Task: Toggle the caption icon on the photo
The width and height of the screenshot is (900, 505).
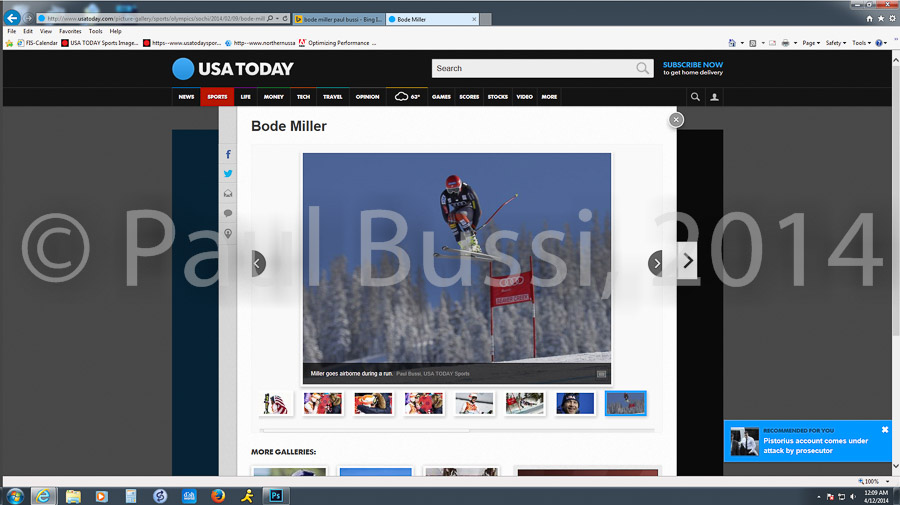Action: (601, 374)
